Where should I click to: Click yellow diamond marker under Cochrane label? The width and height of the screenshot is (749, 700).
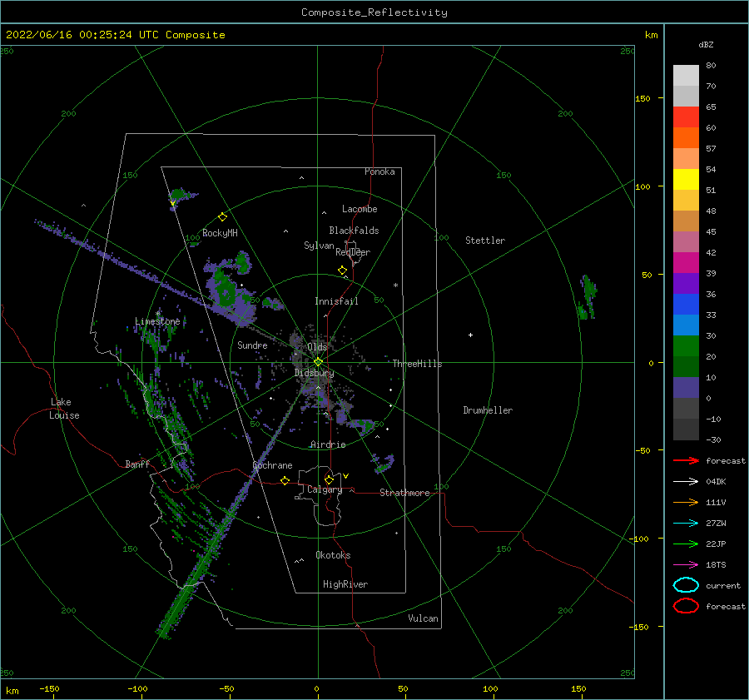[285, 480]
